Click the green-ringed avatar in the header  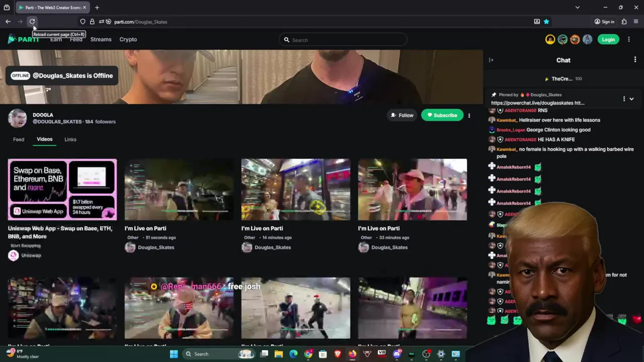coord(562,40)
